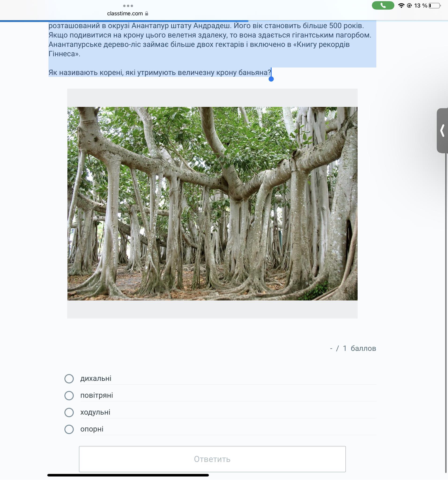Submit answer with the Ответить button
The height and width of the screenshot is (480, 448).
click(212, 459)
